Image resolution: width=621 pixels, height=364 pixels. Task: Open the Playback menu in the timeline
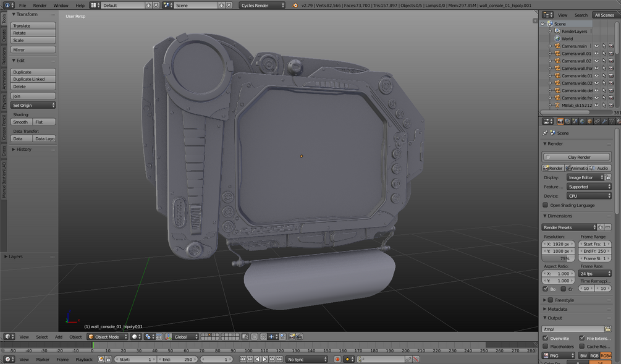coord(84,360)
